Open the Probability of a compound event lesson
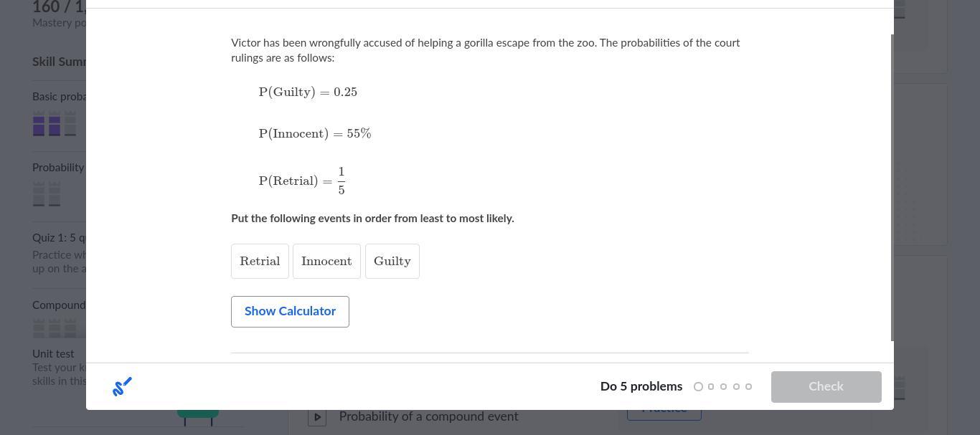 pyautogui.click(x=428, y=417)
